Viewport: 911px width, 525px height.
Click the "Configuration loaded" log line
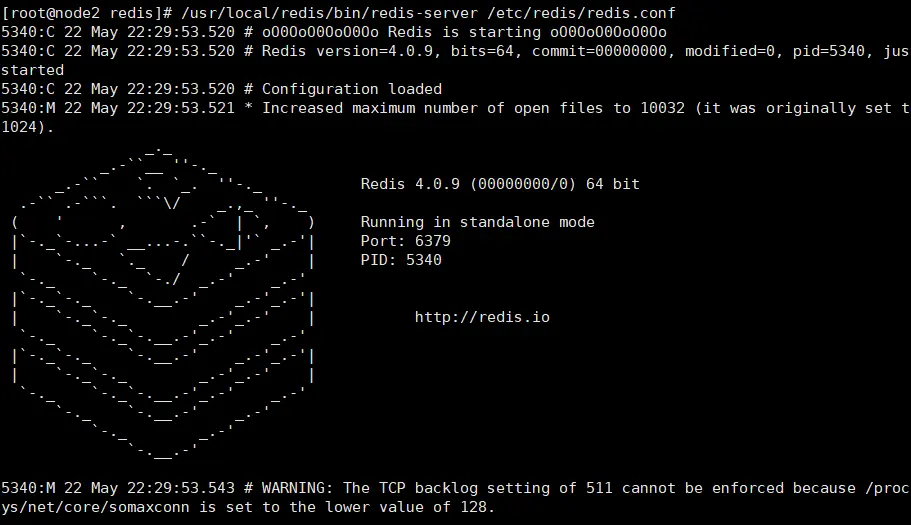pyautogui.click(x=352, y=89)
